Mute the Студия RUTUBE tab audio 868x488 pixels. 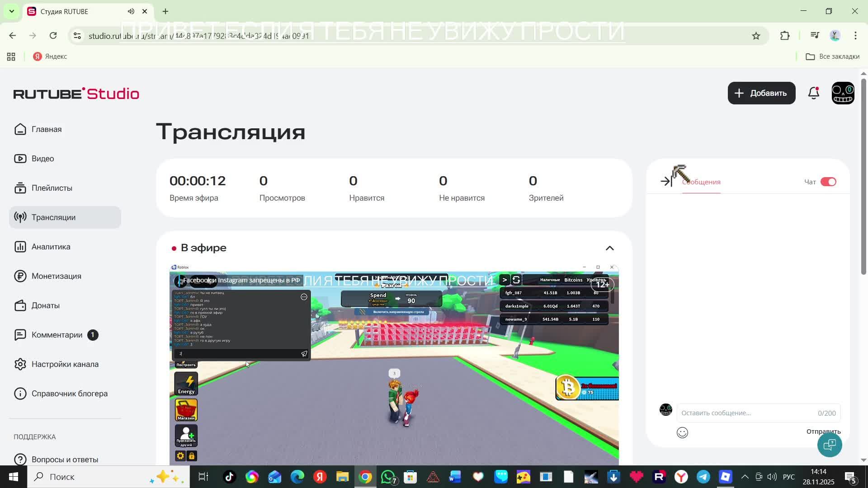pyautogui.click(x=131, y=11)
